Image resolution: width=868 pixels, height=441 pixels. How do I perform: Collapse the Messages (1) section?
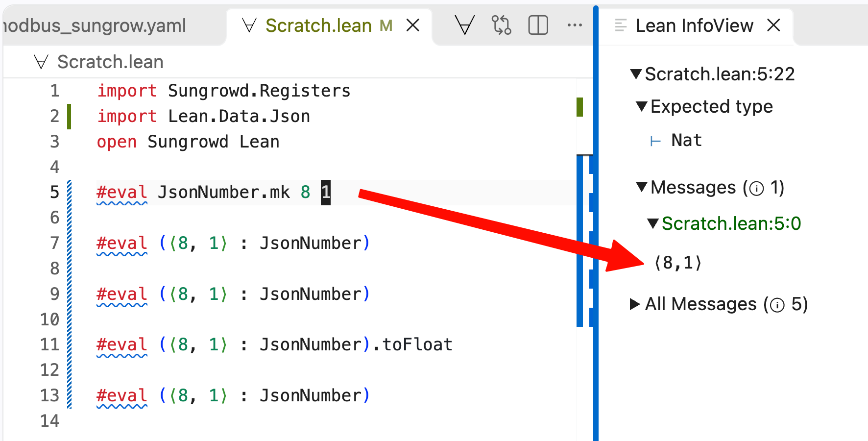pos(642,187)
